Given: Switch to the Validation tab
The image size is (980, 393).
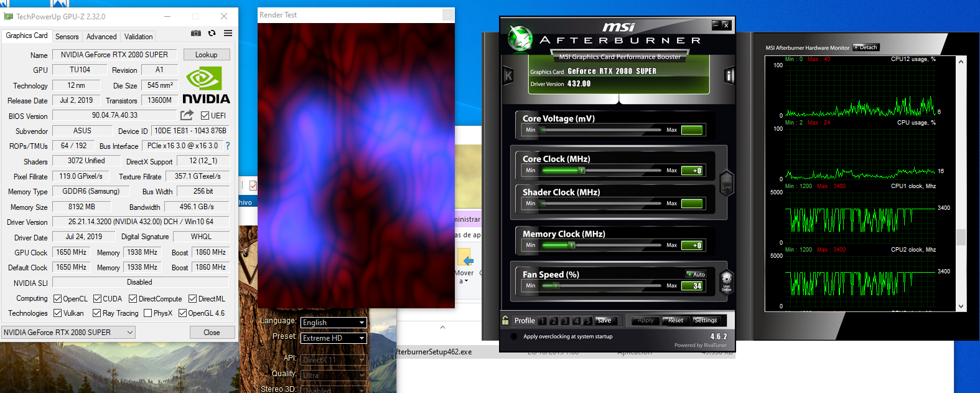Looking at the screenshot, I should point(138,37).
